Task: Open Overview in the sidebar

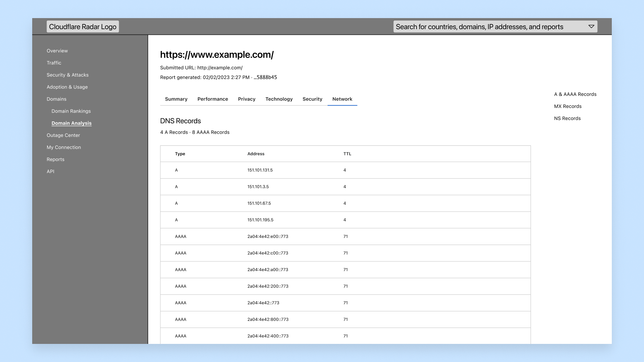Action: pos(57,51)
